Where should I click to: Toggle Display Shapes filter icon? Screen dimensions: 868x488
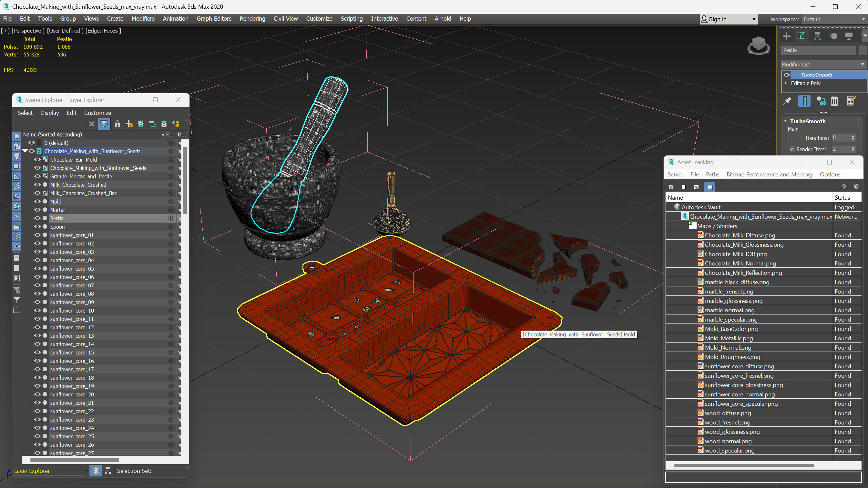16,146
